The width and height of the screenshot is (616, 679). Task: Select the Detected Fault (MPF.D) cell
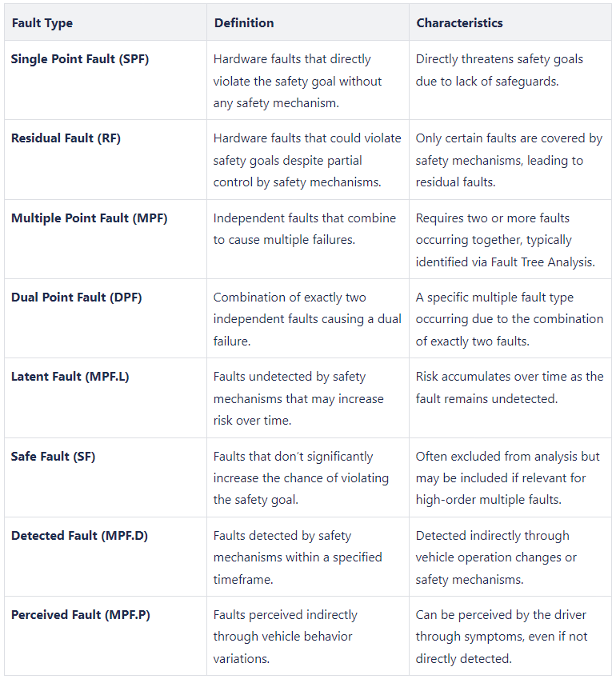pyautogui.click(x=78, y=536)
